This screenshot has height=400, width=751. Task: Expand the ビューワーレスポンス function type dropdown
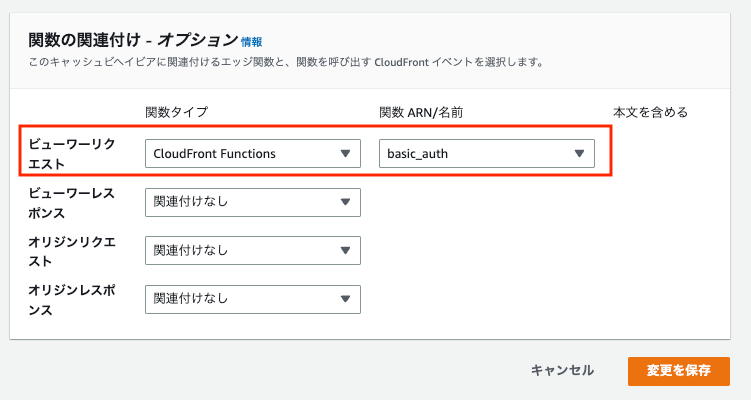253,202
